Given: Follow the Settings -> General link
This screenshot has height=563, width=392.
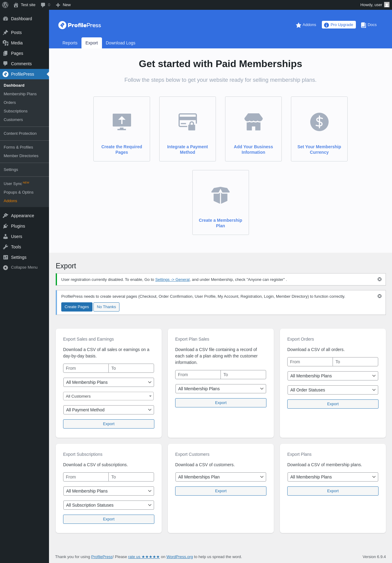Looking at the screenshot, I should click(x=172, y=279).
